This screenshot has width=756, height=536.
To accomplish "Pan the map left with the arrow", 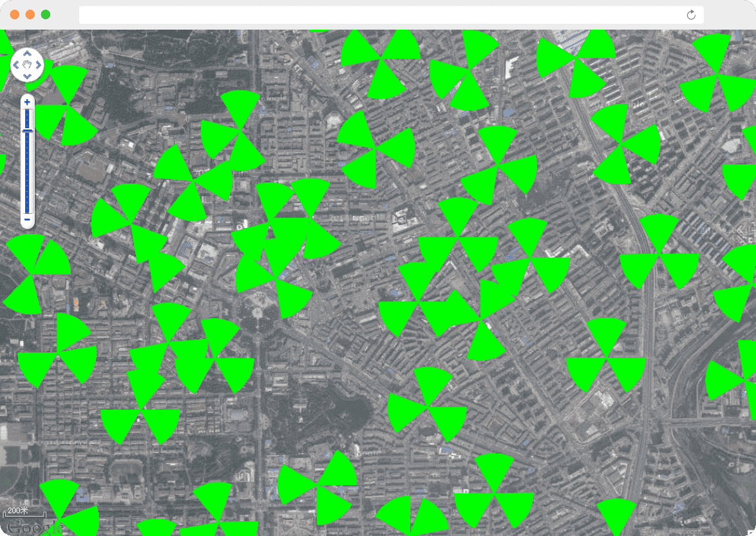I will click(x=16, y=64).
